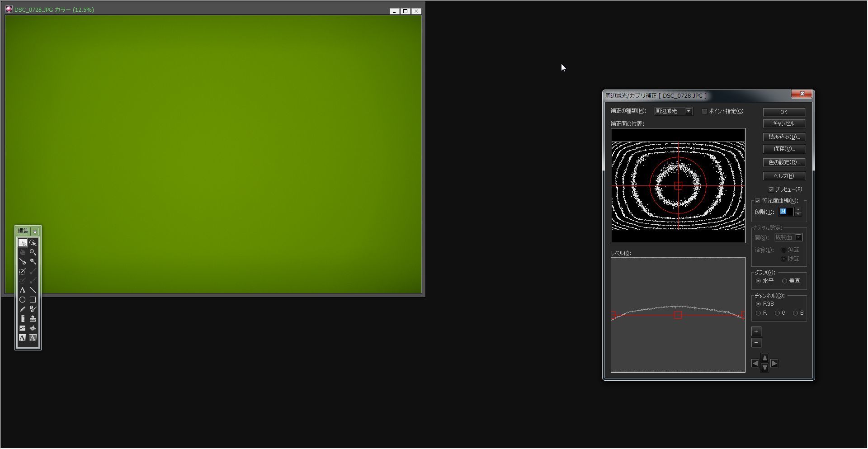Minimize the DSC_0728.JPG image window
The width and height of the screenshot is (868, 449).
[395, 11]
